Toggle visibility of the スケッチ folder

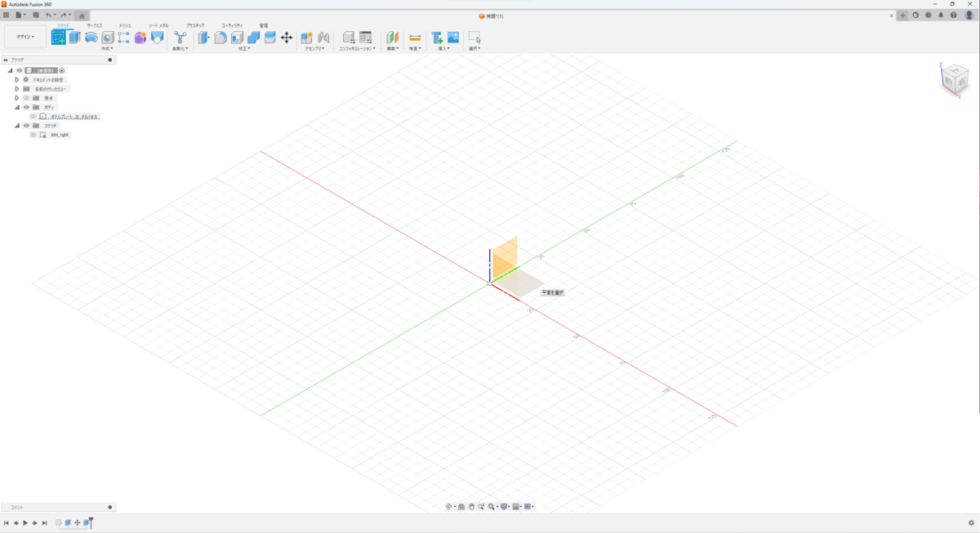tap(26, 126)
